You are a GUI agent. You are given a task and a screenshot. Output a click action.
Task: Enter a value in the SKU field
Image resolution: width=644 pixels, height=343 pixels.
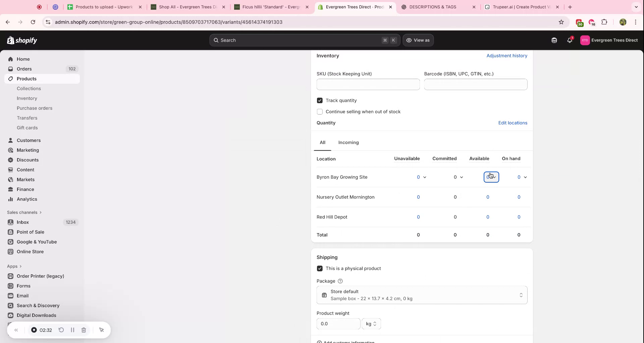click(368, 84)
